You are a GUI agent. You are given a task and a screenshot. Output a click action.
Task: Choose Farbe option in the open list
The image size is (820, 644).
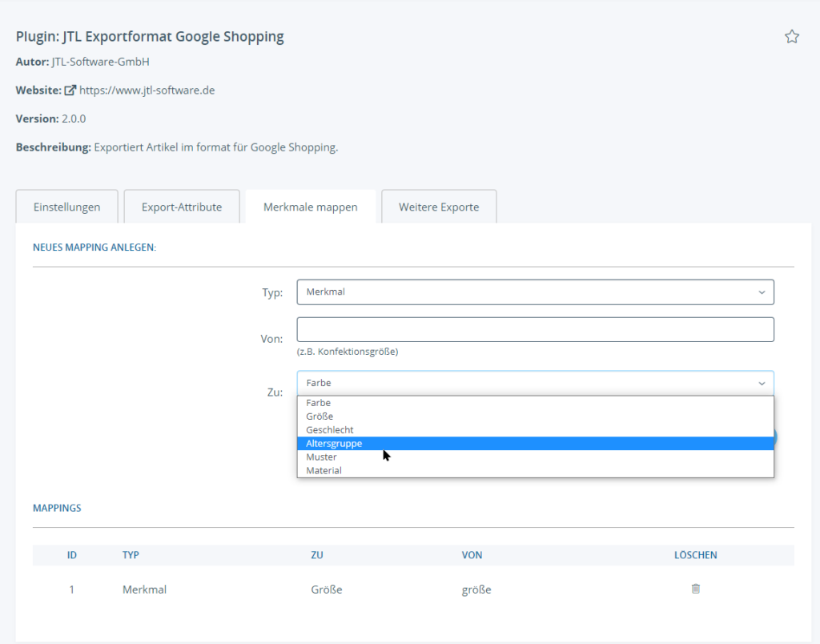319,403
